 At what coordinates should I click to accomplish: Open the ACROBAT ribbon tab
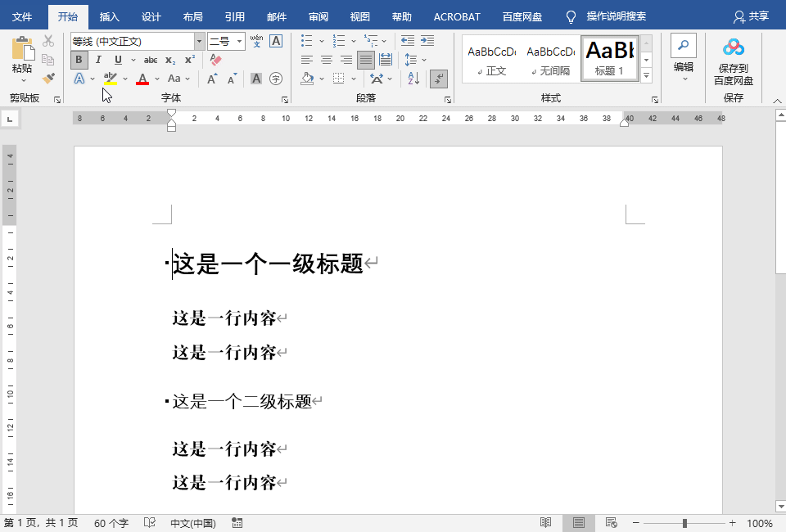coord(456,15)
